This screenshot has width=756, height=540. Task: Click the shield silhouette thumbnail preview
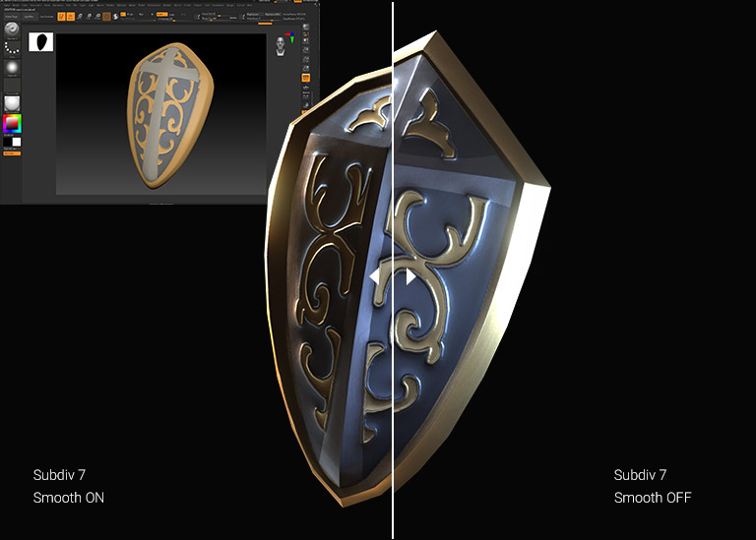41,41
